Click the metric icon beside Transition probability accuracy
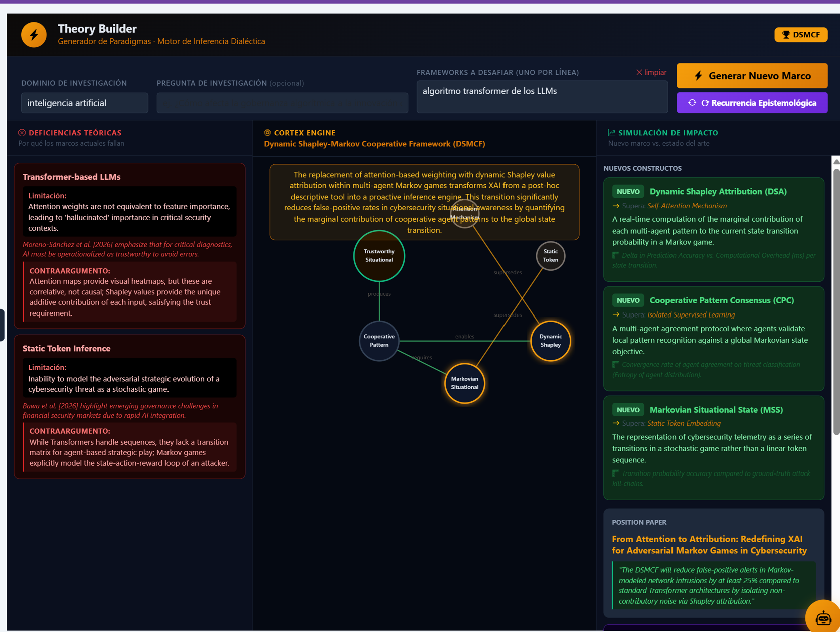 616,473
